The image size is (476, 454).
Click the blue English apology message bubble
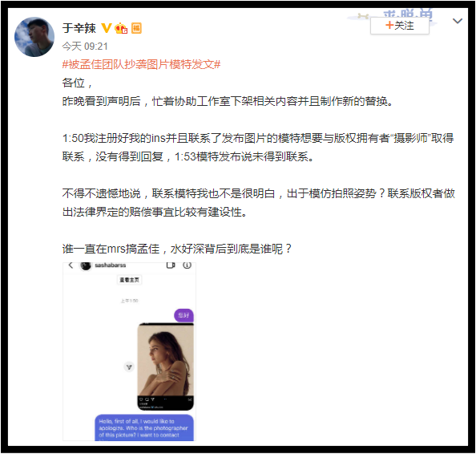[x=144, y=428]
